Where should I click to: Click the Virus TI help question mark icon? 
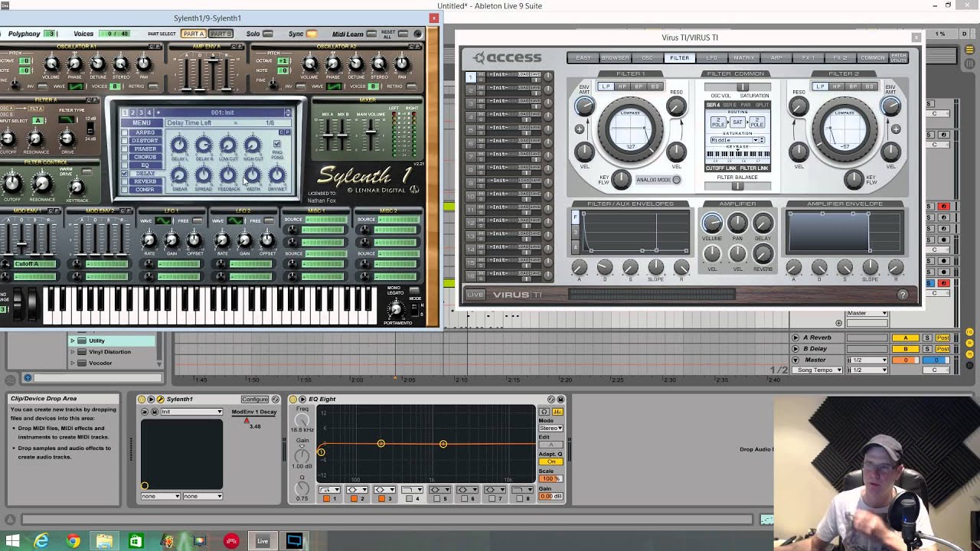(902, 295)
